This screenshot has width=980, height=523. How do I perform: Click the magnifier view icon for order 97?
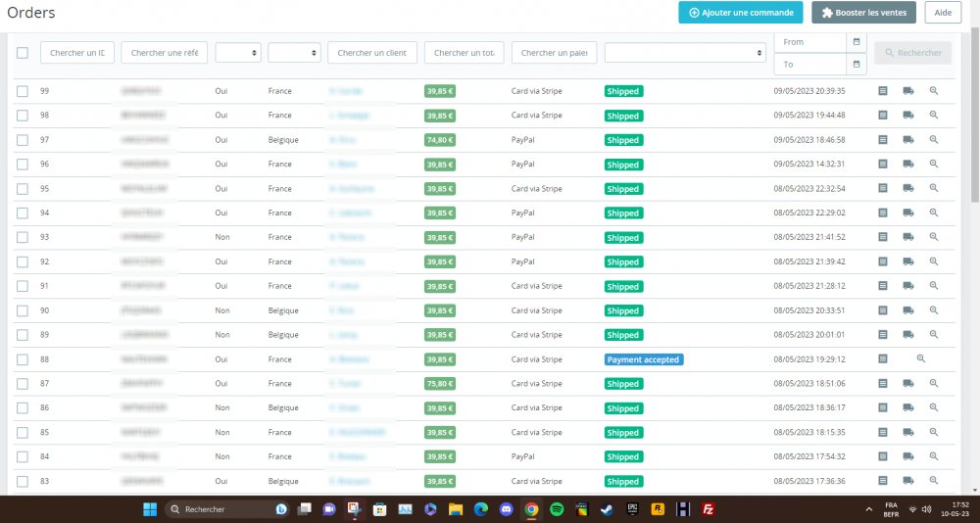pyautogui.click(x=934, y=139)
